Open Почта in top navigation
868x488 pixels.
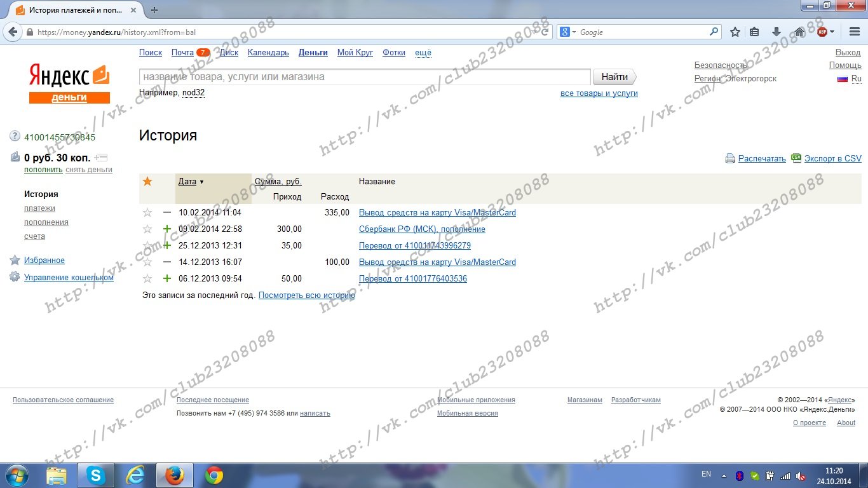[182, 53]
